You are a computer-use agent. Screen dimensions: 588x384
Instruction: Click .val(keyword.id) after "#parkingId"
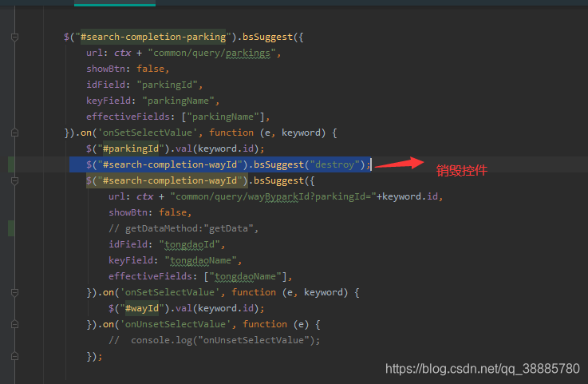(215, 148)
